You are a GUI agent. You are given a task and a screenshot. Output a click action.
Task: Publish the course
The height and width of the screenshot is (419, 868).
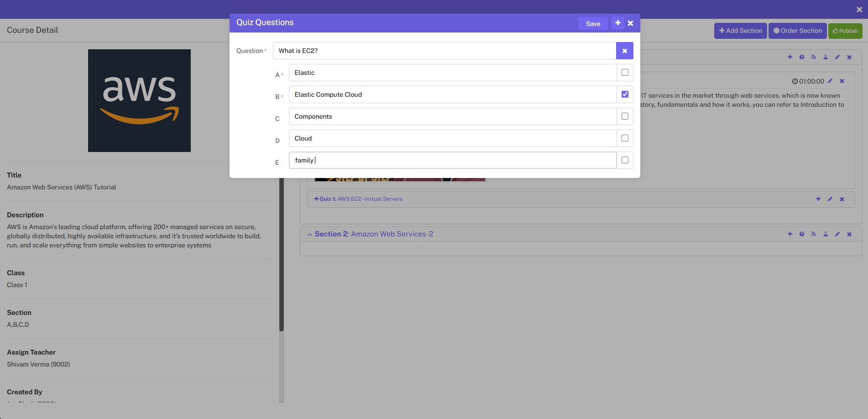(845, 31)
